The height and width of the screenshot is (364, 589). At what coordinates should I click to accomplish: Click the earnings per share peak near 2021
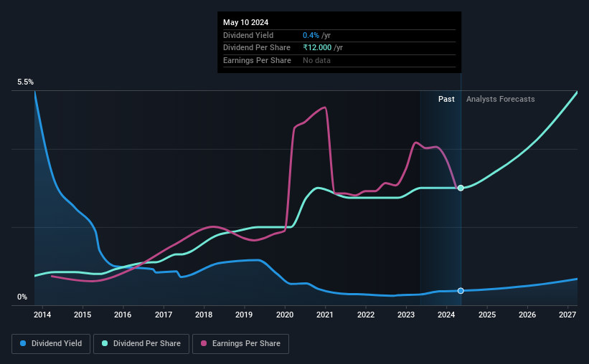coord(324,107)
